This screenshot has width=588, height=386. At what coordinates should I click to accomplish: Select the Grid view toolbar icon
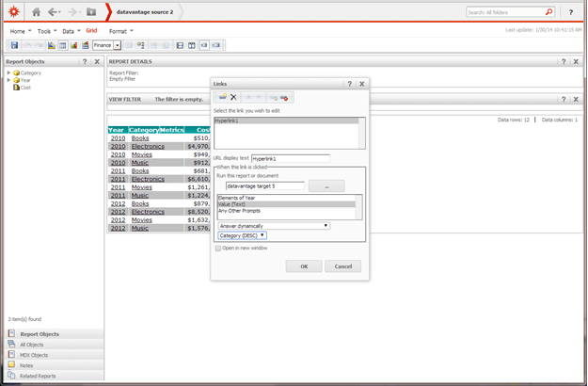click(63, 45)
